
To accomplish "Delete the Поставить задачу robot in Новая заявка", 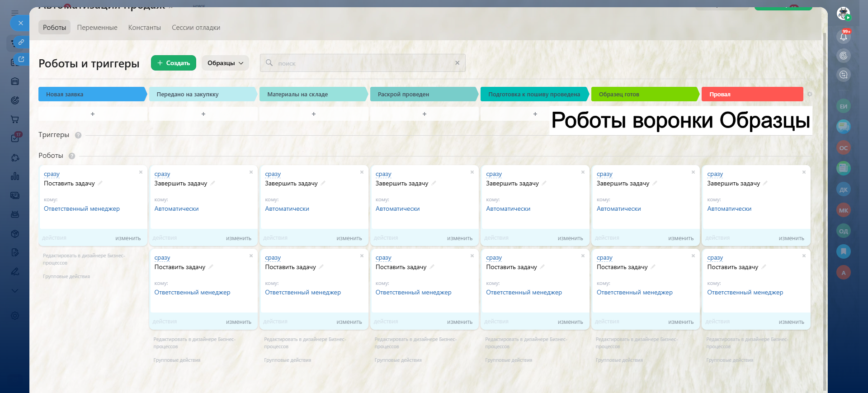I will coord(141,172).
